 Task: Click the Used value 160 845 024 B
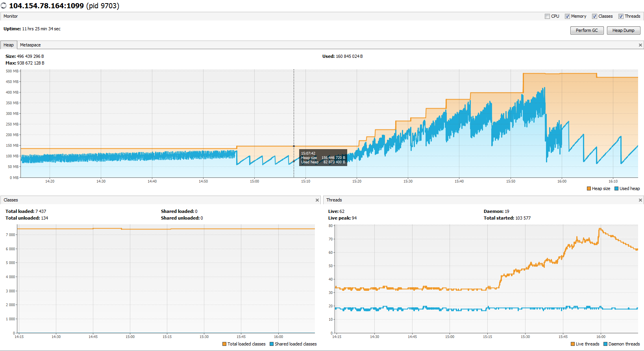coord(349,56)
